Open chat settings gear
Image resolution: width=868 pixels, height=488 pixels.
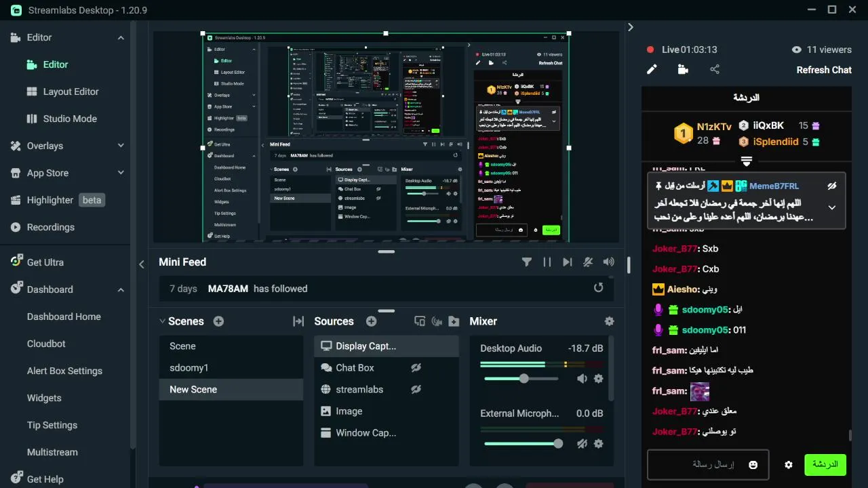[x=788, y=465]
